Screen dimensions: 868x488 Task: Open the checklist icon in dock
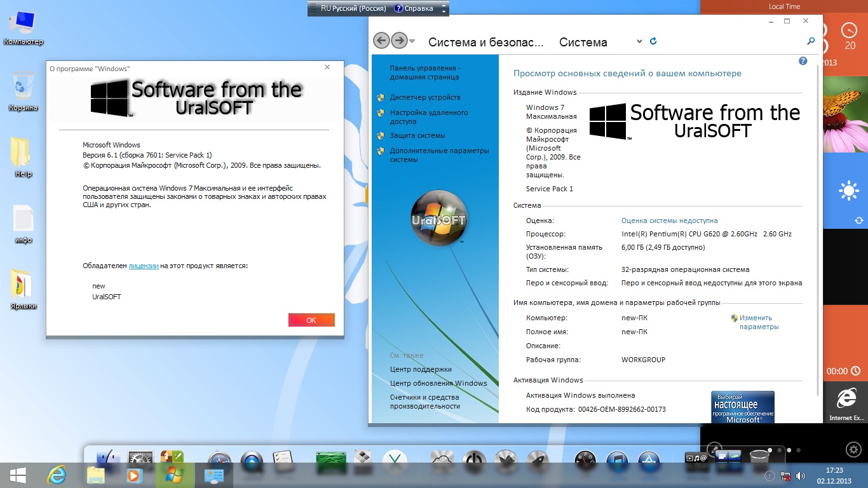click(281, 460)
